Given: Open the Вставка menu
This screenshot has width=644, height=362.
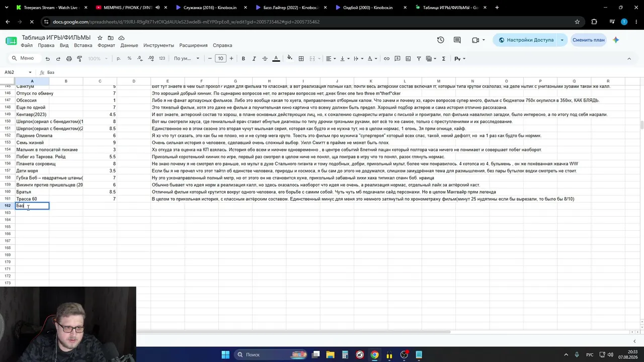Looking at the screenshot, I should coord(83,45).
